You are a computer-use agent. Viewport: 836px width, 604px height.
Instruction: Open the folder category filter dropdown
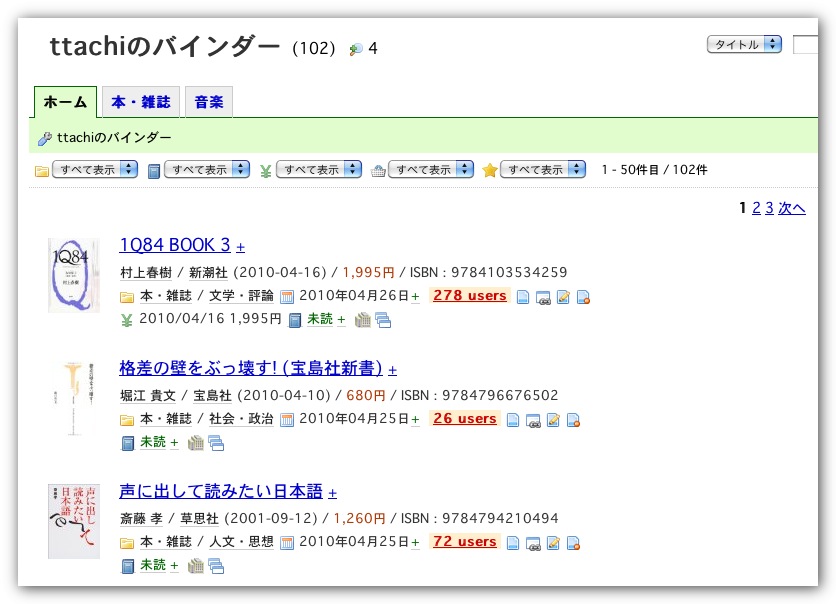pyautogui.click(x=95, y=170)
